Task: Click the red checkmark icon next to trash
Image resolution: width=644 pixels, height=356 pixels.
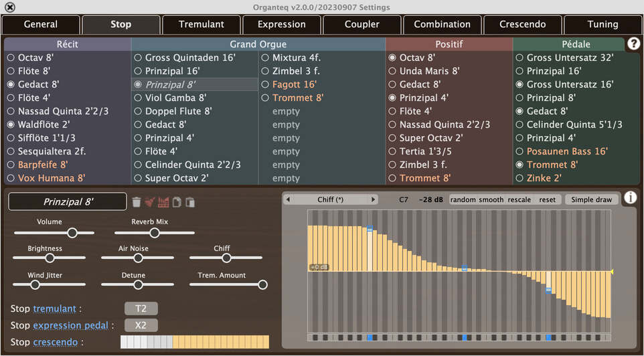Action: pos(151,202)
